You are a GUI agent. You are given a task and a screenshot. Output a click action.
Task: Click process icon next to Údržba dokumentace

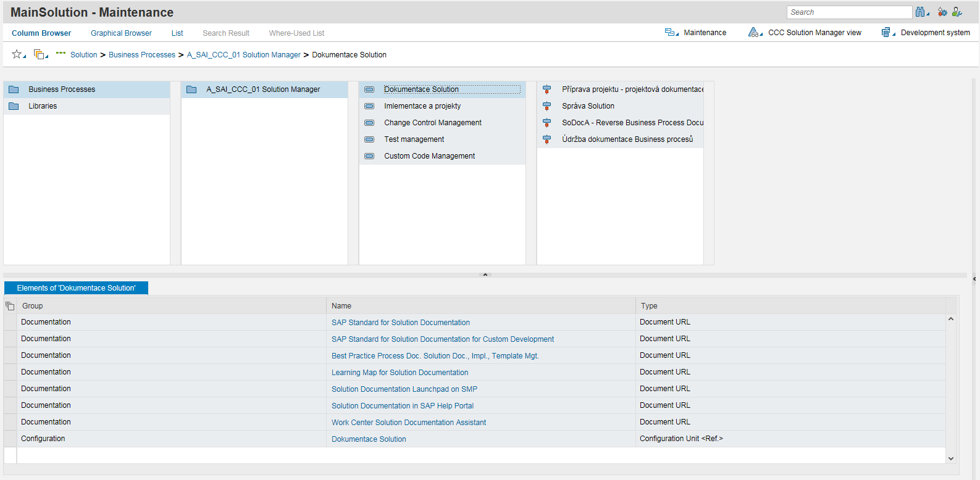(547, 139)
